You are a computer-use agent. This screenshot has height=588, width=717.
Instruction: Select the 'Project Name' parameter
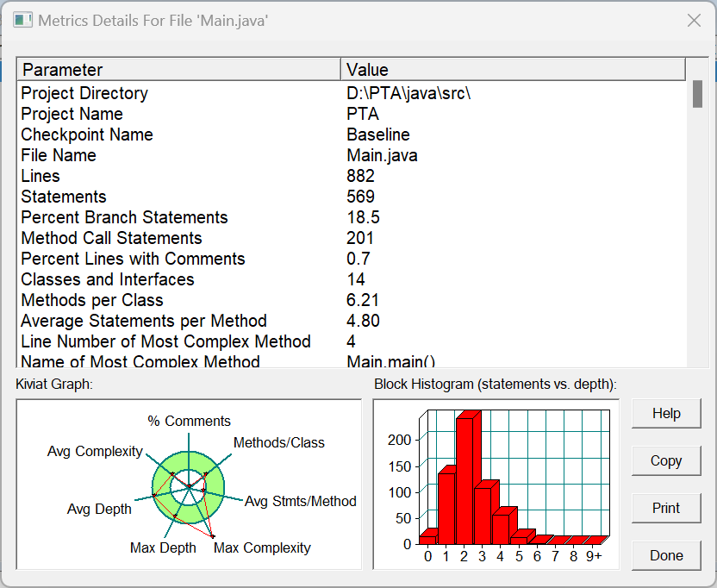point(72,114)
